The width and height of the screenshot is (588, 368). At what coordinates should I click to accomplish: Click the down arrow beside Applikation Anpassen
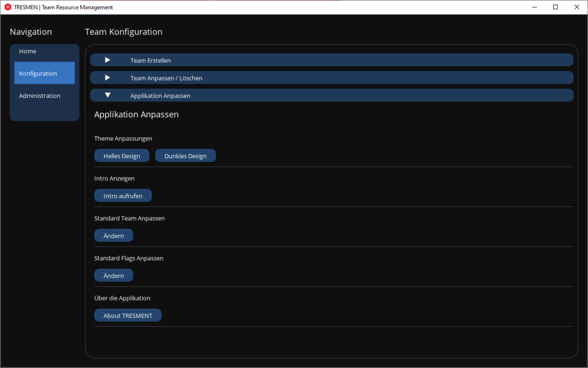(108, 96)
